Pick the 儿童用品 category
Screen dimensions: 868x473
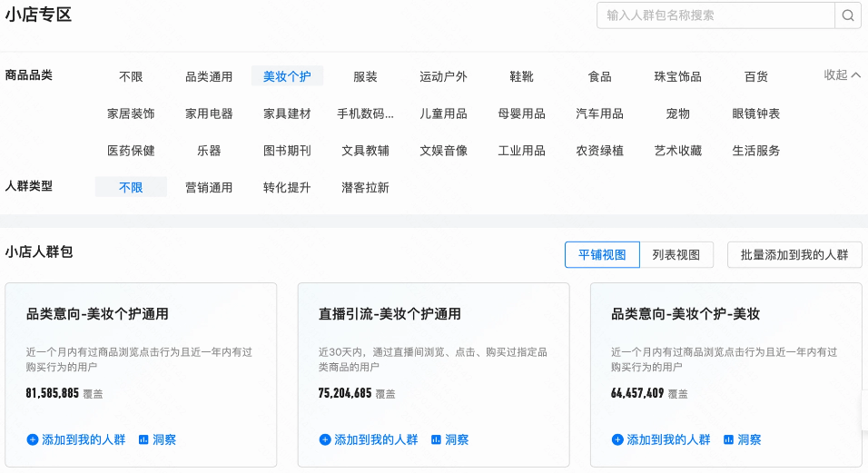(x=443, y=113)
